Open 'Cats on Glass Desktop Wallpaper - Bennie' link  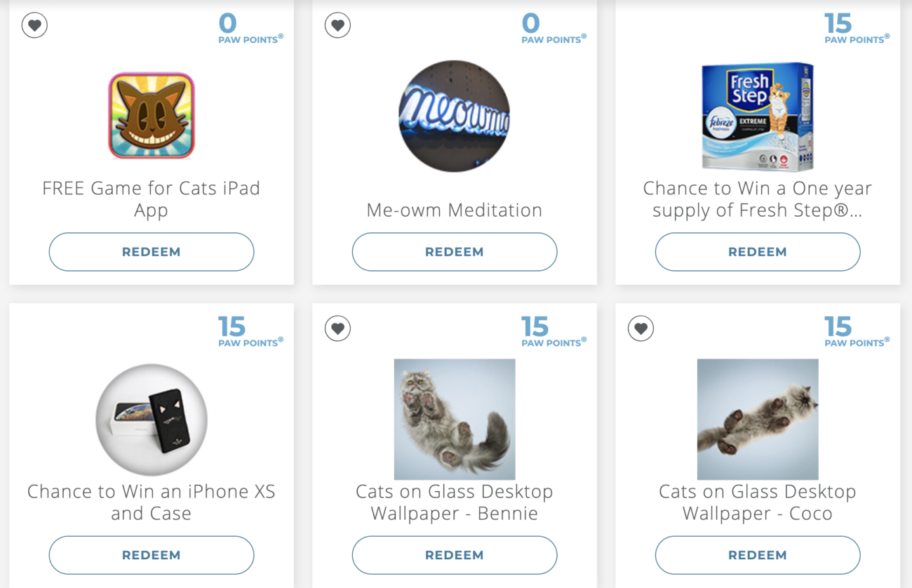pyautogui.click(x=454, y=502)
